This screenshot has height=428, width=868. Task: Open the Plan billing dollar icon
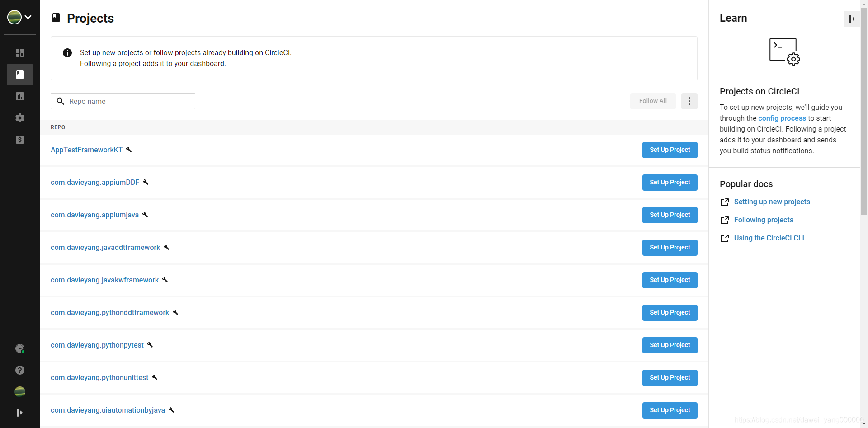(20, 140)
